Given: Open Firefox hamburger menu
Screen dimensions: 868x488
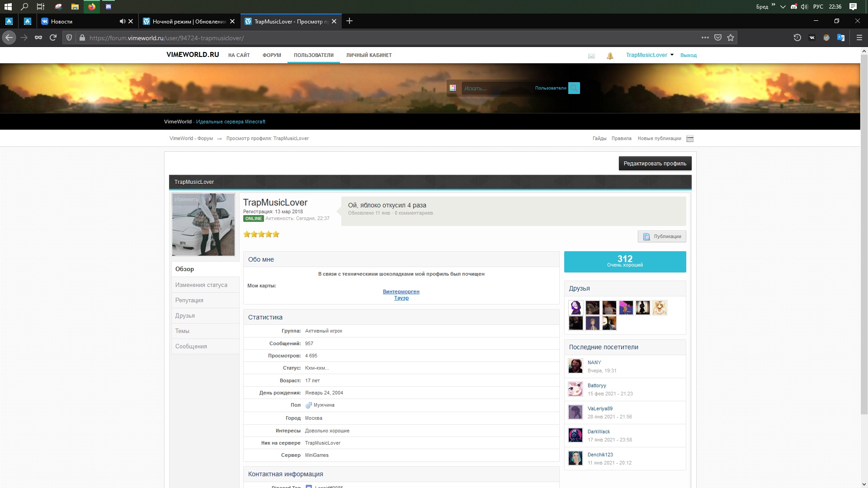Looking at the screenshot, I should [859, 38].
